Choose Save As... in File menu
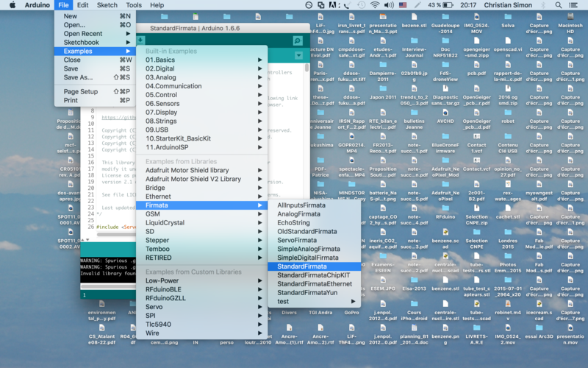 tap(96, 77)
